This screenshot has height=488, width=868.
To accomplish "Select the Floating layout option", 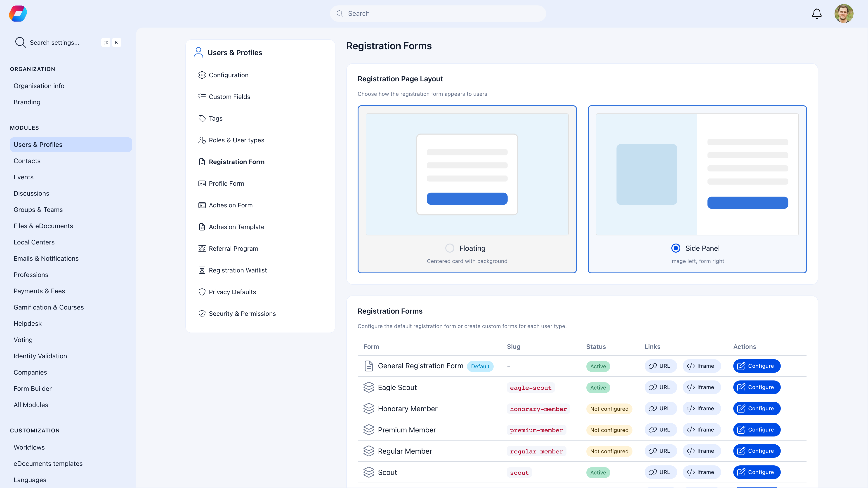I will click(450, 248).
